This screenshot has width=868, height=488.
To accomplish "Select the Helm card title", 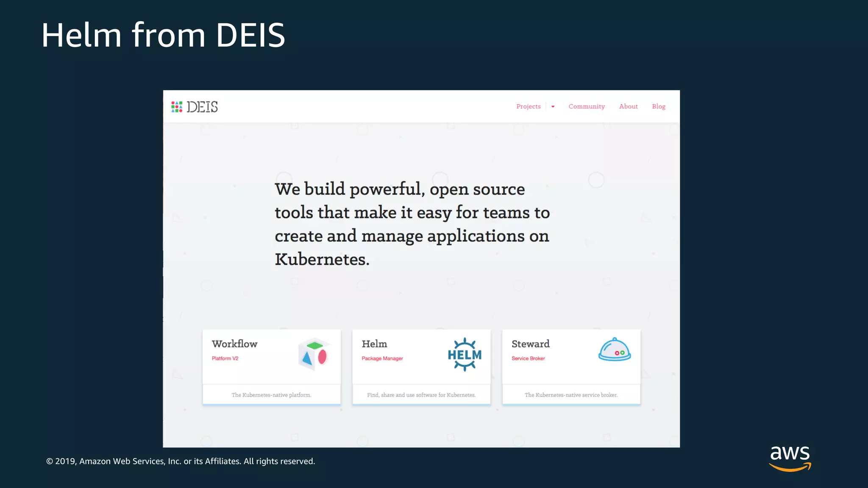I will (374, 344).
